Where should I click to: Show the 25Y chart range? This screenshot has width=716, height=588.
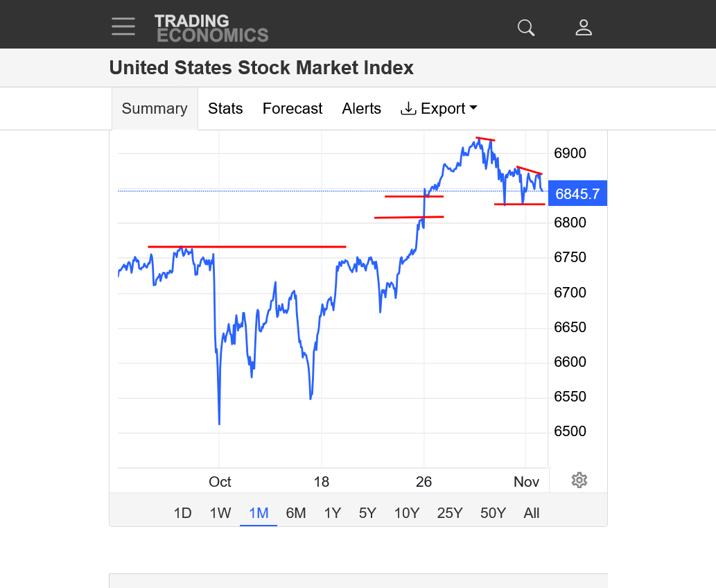450,513
